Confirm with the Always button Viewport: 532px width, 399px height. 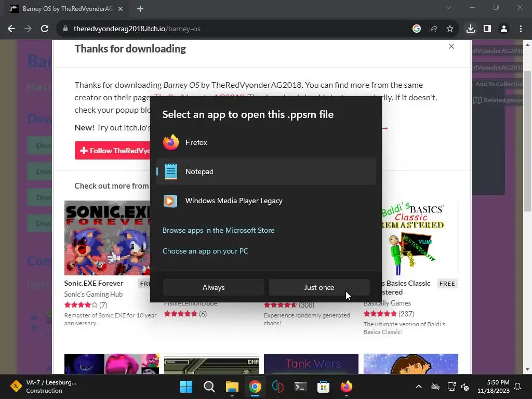tap(214, 287)
